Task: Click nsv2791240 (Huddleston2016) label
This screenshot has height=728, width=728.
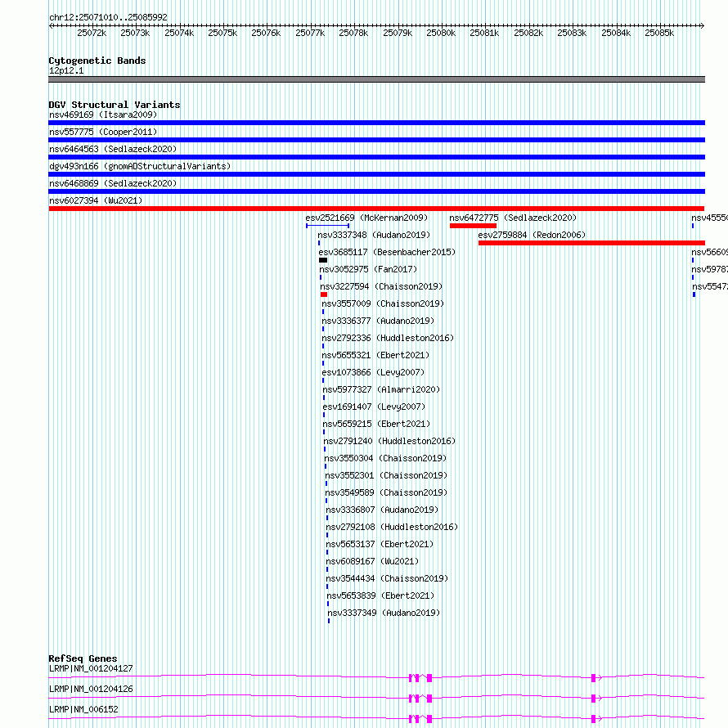Action: click(x=389, y=441)
